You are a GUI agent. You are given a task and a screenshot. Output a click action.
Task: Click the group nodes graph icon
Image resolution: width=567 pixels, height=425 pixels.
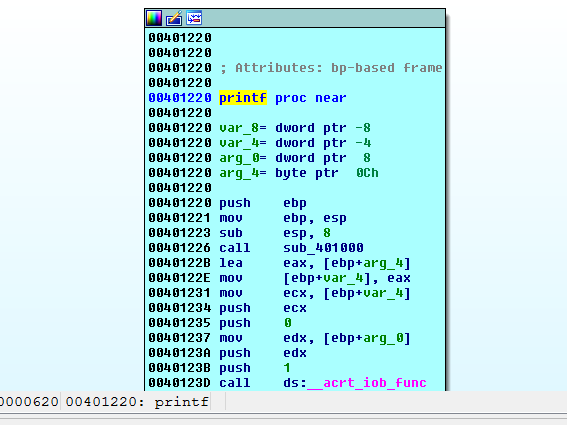194,18
